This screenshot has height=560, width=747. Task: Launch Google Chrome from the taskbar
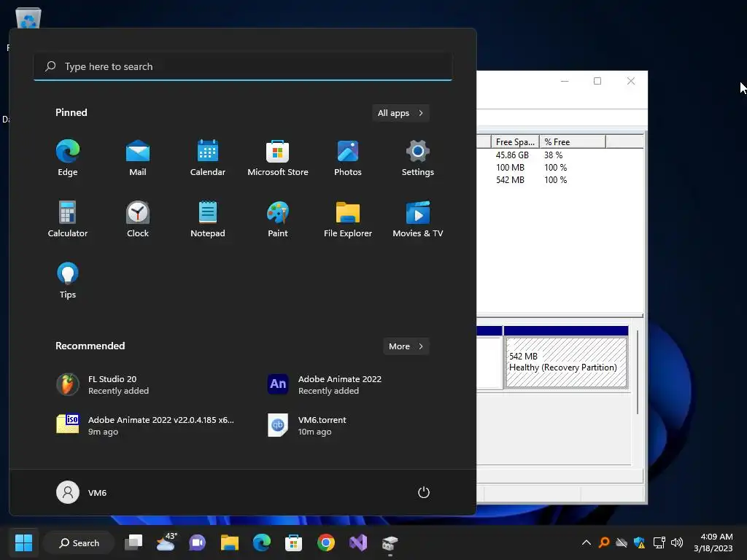tap(326, 542)
